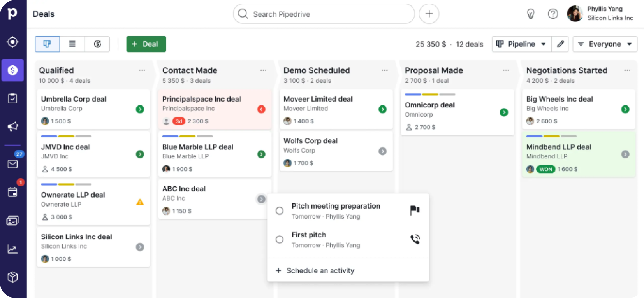This screenshot has height=298, width=644.
Task: Click the 25 350 $ total summary
Action: [x=431, y=44]
